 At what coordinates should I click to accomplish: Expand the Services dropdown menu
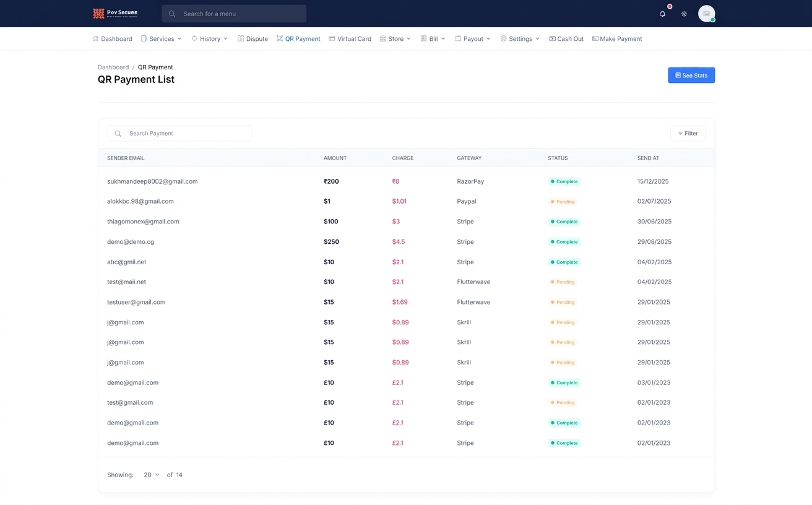coord(161,38)
